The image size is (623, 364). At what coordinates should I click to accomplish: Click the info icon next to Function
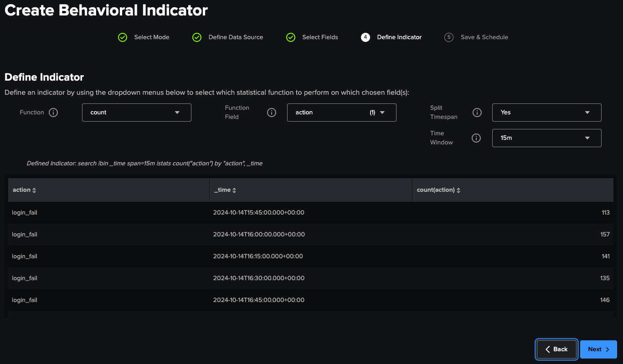coord(53,113)
